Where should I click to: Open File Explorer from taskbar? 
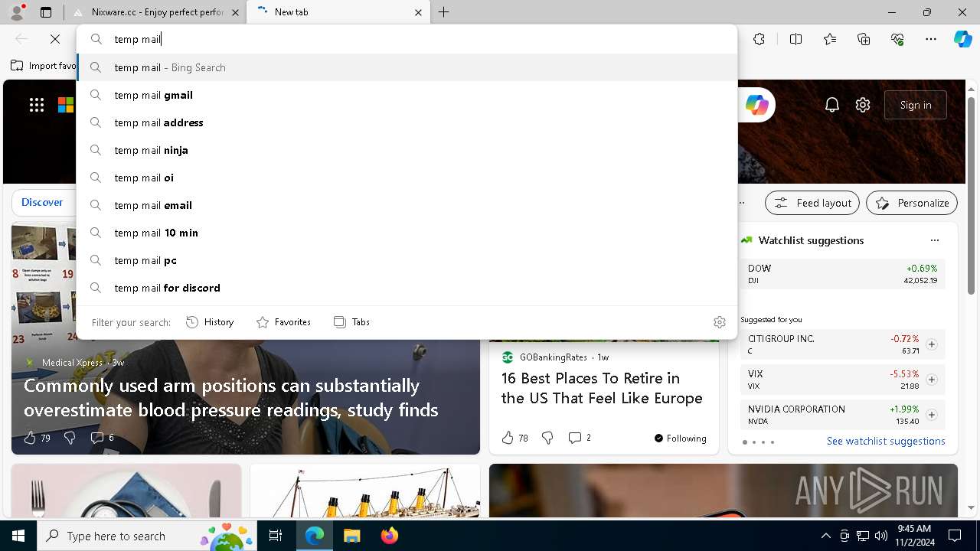point(351,536)
